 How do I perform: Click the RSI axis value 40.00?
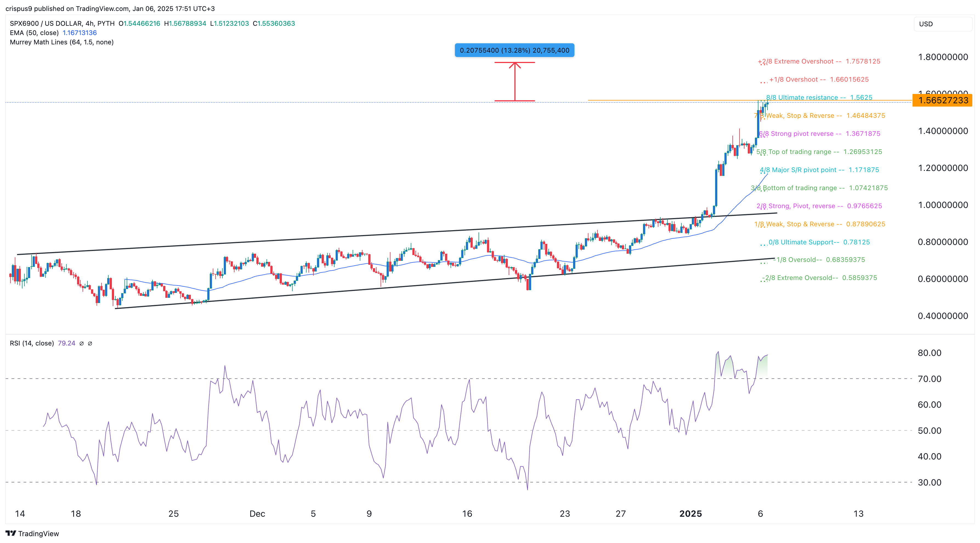(x=929, y=457)
